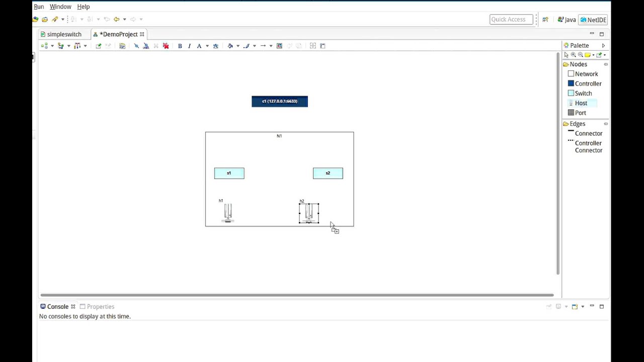Switch to the NetIDE perspective
644x362 pixels.
(593, 20)
